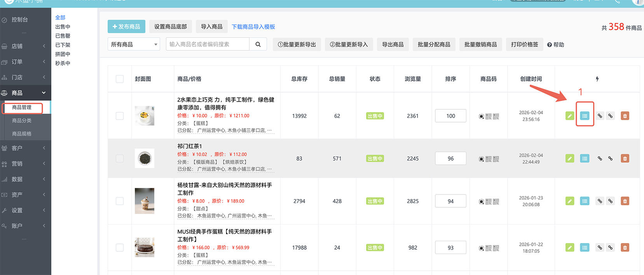The image size is (644, 275).
Task: Click the sort order field showing 100
Action: click(x=450, y=116)
